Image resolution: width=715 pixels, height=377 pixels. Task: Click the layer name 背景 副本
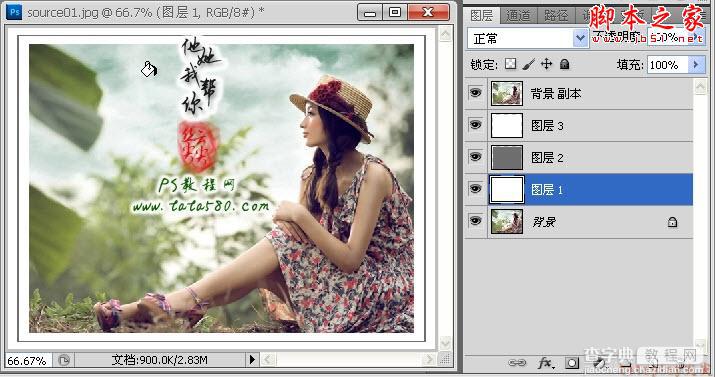click(x=556, y=94)
